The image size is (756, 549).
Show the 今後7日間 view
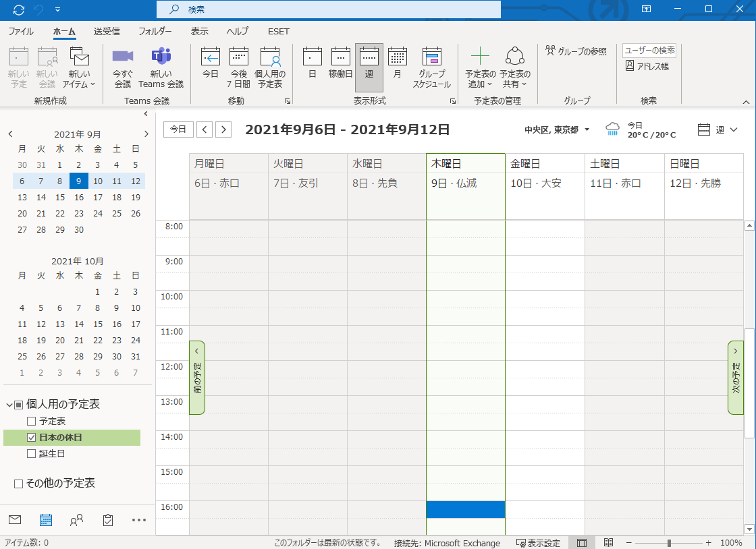(x=239, y=67)
